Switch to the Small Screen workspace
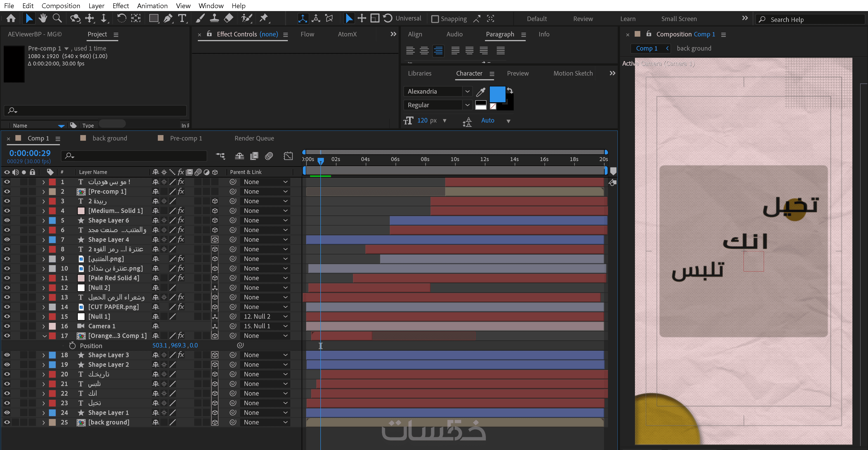868x450 pixels. [x=679, y=19]
